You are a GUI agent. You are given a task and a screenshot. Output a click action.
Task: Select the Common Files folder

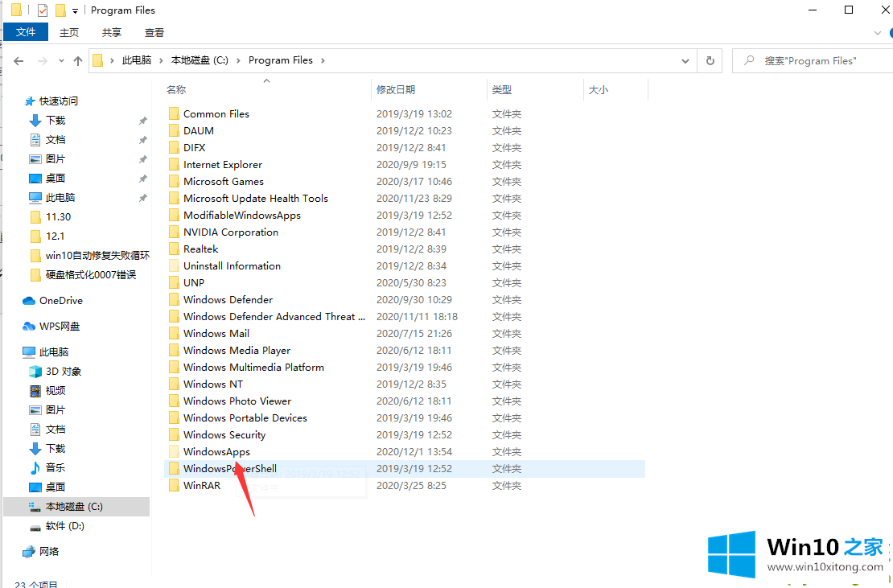click(x=216, y=114)
